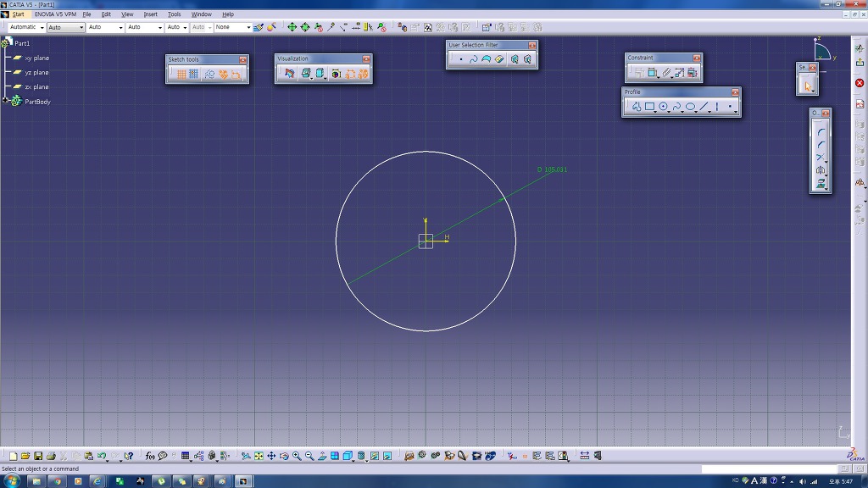
Task: Toggle the Grid display in Sketch tools
Action: tap(181, 74)
